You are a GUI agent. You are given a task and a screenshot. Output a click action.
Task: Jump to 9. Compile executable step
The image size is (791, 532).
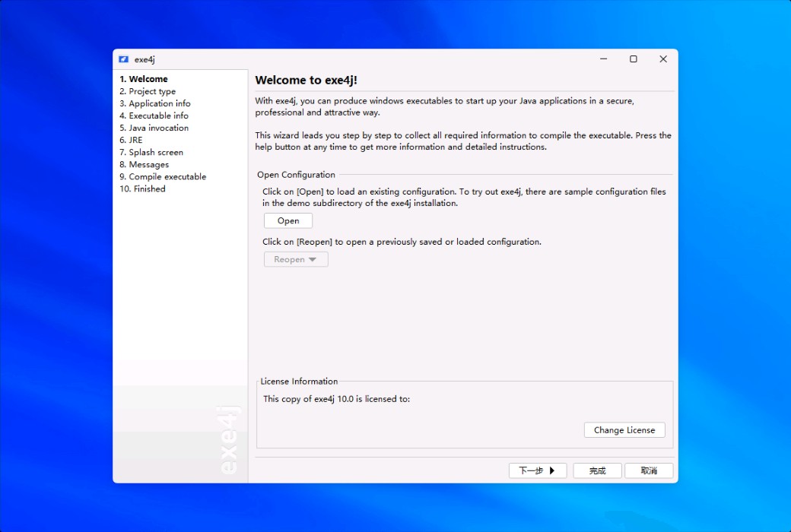click(163, 176)
